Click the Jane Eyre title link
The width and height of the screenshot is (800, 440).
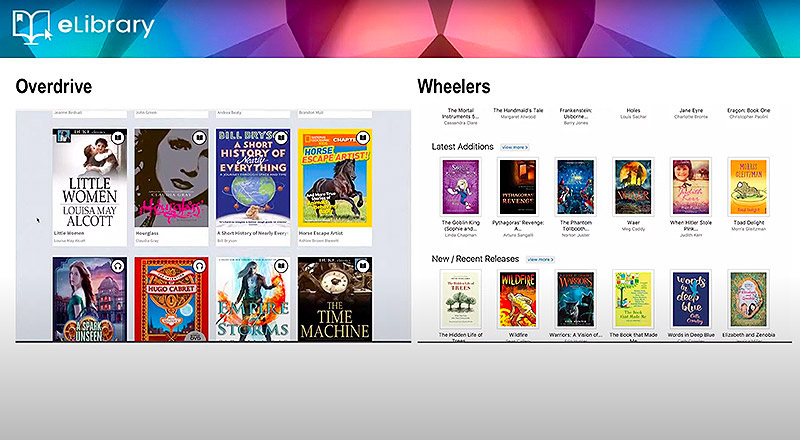(690, 110)
